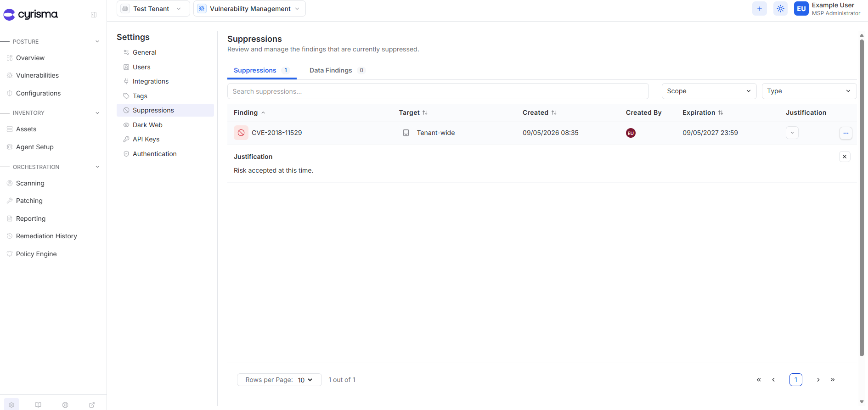Open settings gear icon at sidebar bottom

(x=11, y=404)
